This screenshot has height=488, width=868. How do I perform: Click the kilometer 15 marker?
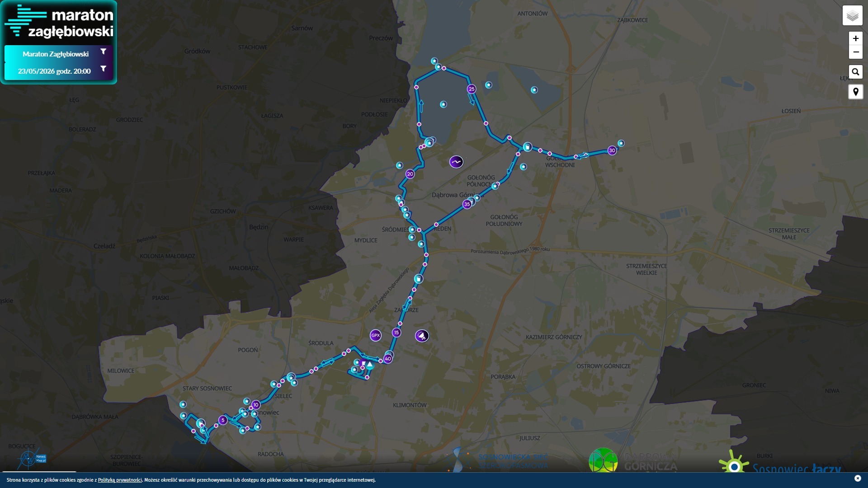tap(396, 333)
